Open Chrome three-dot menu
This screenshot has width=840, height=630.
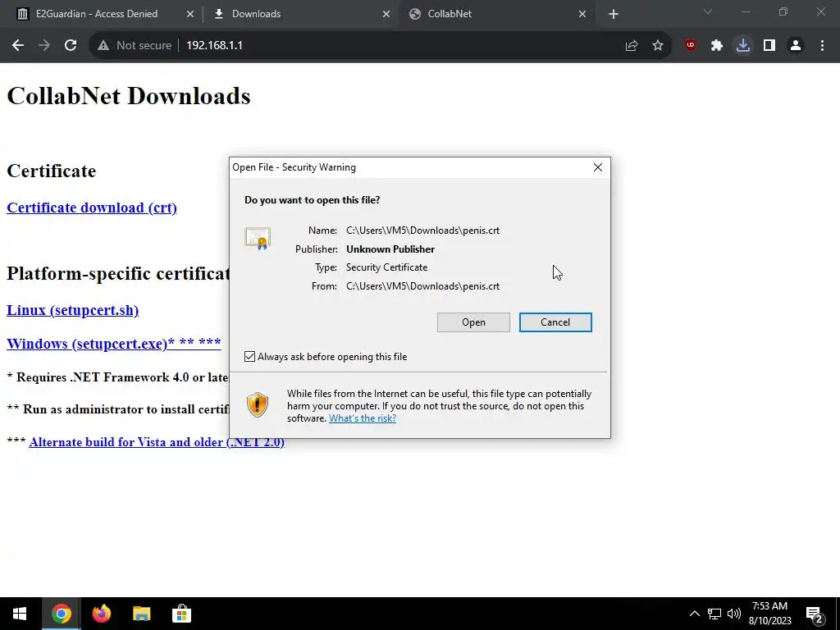[822, 46]
